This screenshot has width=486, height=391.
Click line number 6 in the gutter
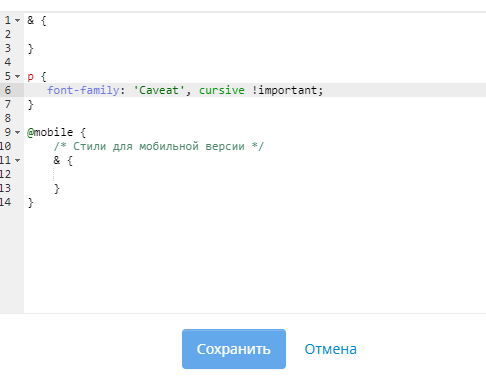8,90
